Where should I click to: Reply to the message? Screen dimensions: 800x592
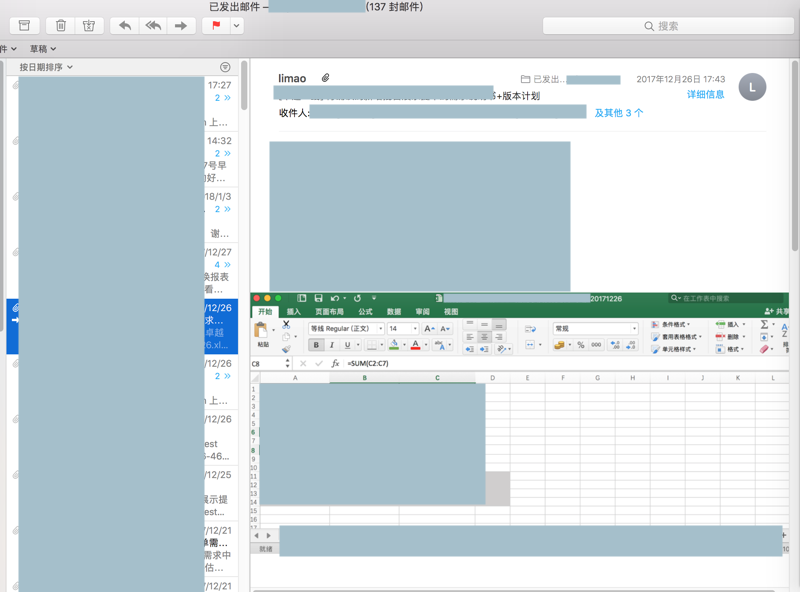[x=125, y=26]
